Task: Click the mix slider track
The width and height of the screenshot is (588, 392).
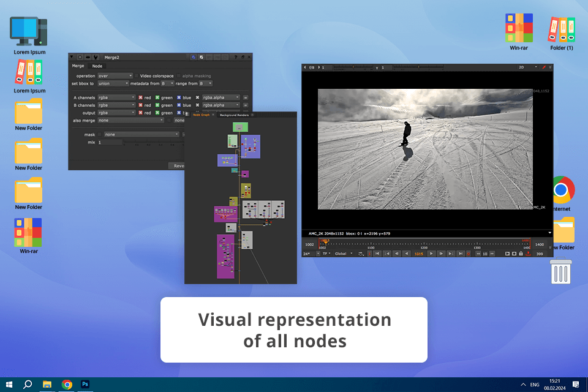Action: (x=154, y=142)
